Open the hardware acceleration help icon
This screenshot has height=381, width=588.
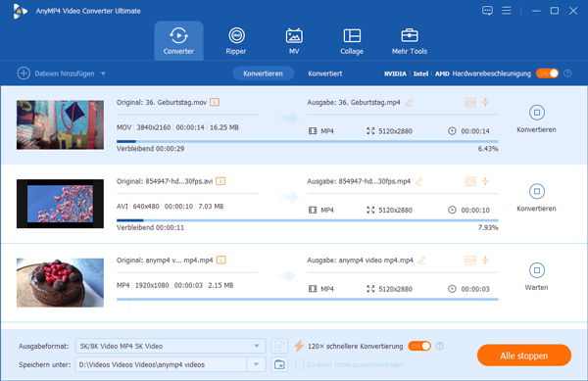[x=567, y=73]
